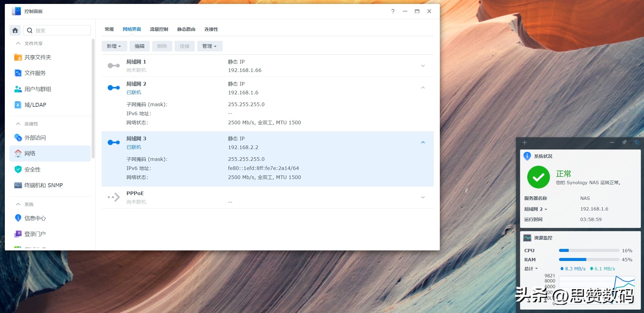This screenshot has height=313, width=644.
Task: Open the 新增 dropdown menu
Action: (x=114, y=46)
